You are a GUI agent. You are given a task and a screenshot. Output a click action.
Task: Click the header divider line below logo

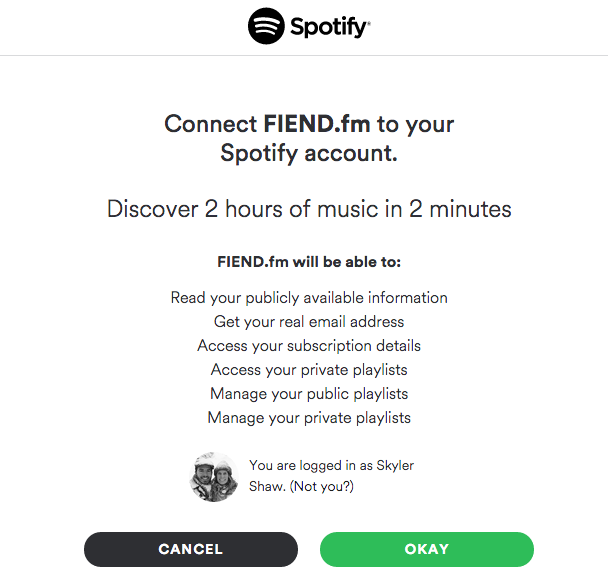pyautogui.click(x=304, y=55)
